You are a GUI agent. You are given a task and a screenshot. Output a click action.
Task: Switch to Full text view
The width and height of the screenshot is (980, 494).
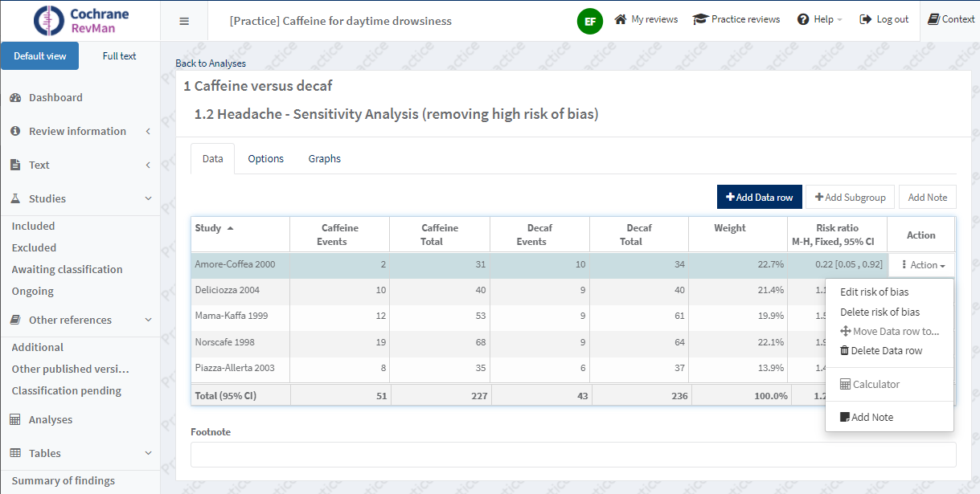119,56
